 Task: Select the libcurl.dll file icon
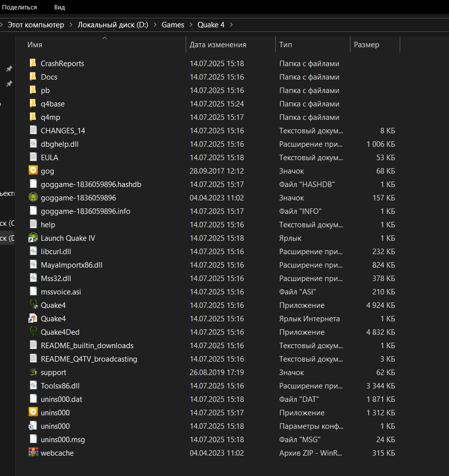(x=33, y=251)
